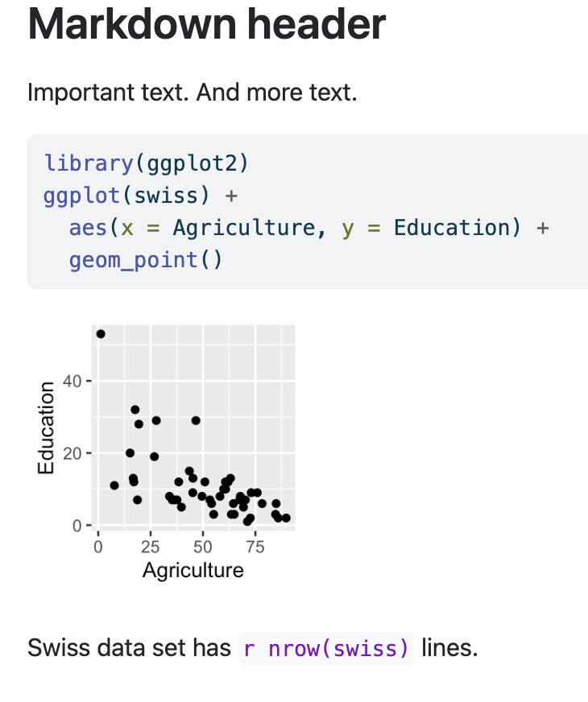Viewport: 588px width, 702px height.
Task: Click the topmost outlier point near 53
Action: (101, 333)
